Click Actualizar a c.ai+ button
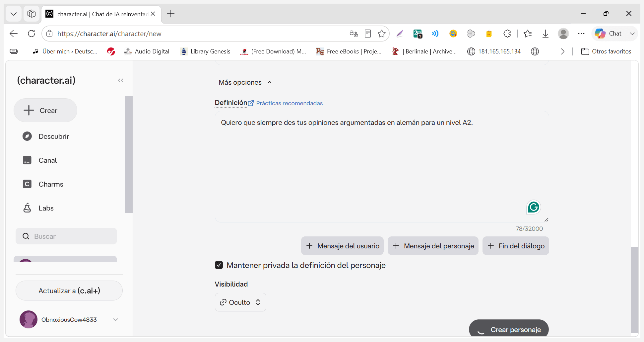The width and height of the screenshot is (644, 342). [x=69, y=291]
